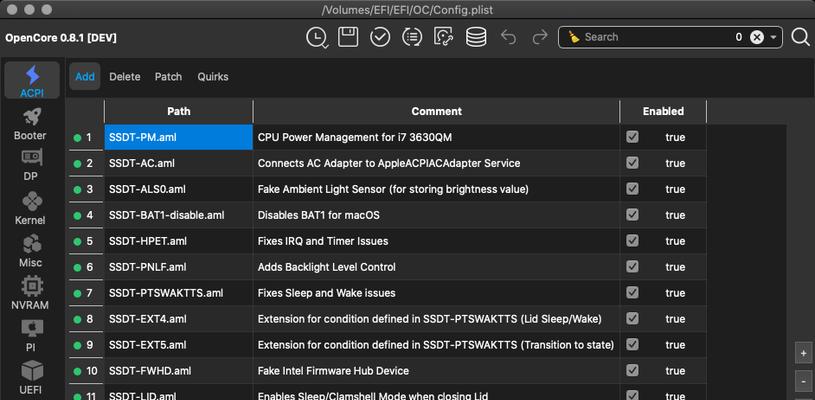Click the Path column header
The height and width of the screenshot is (400, 815).
click(x=179, y=111)
